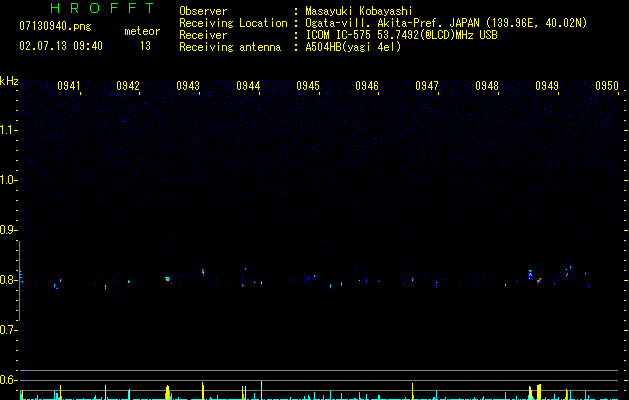Click the 0943 time marker
The height and width of the screenshot is (400, 629).
(x=188, y=86)
